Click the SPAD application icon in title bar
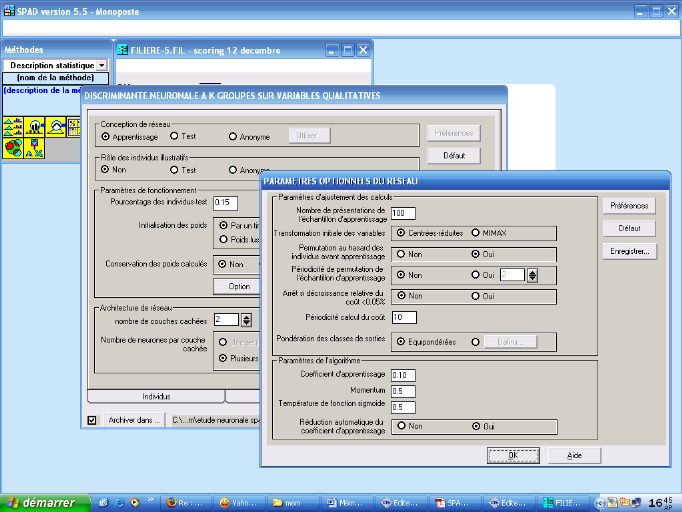This screenshot has height=512, width=682. (8, 11)
